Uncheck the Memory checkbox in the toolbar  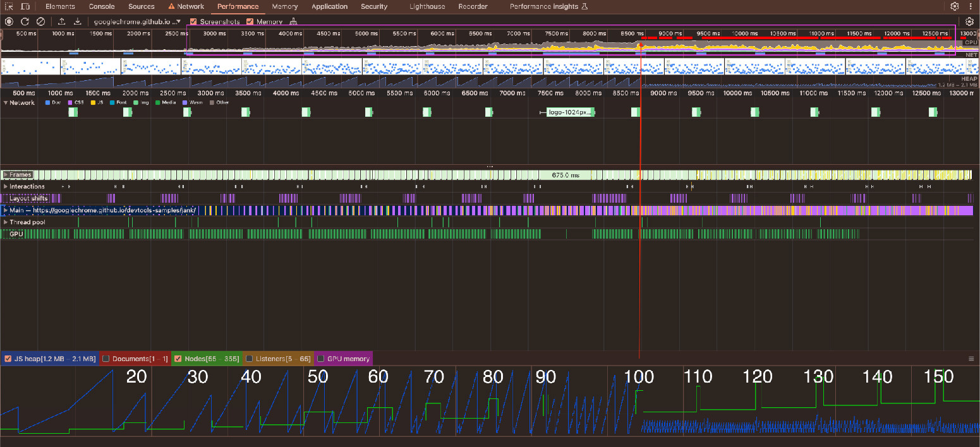(x=250, y=21)
